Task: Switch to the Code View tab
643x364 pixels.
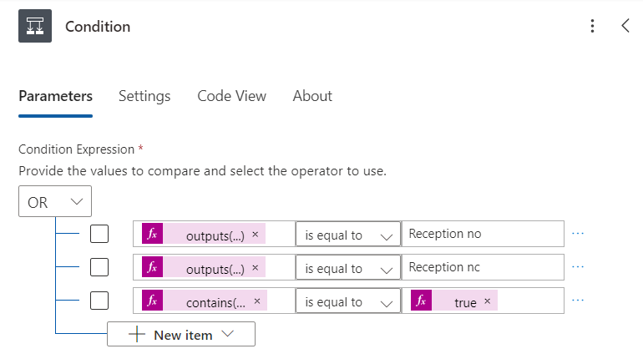Action: pos(231,96)
